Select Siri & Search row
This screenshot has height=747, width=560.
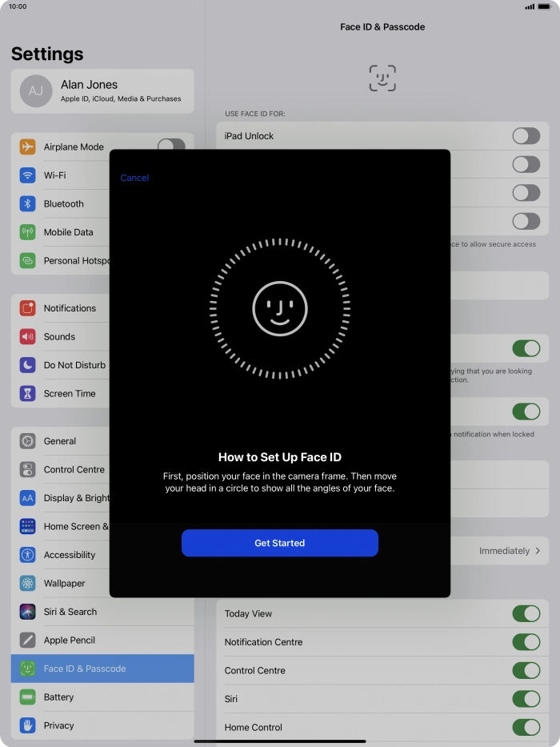pyautogui.click(x=102, y=612)
